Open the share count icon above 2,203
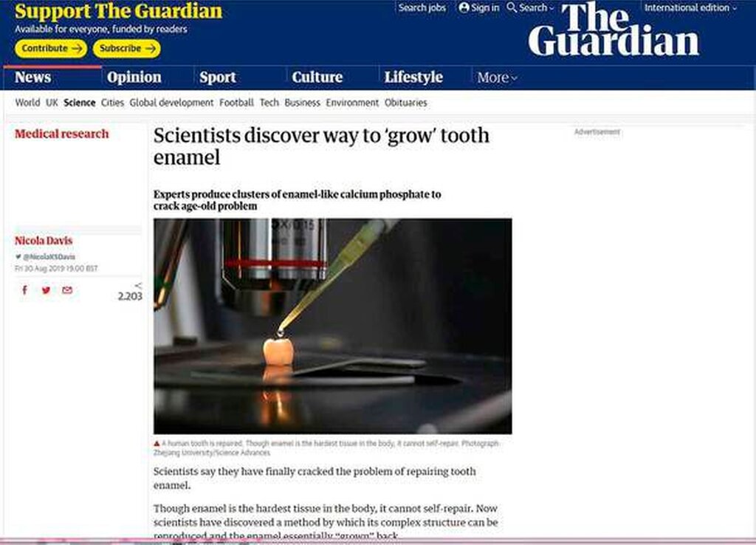 point(138,286)
